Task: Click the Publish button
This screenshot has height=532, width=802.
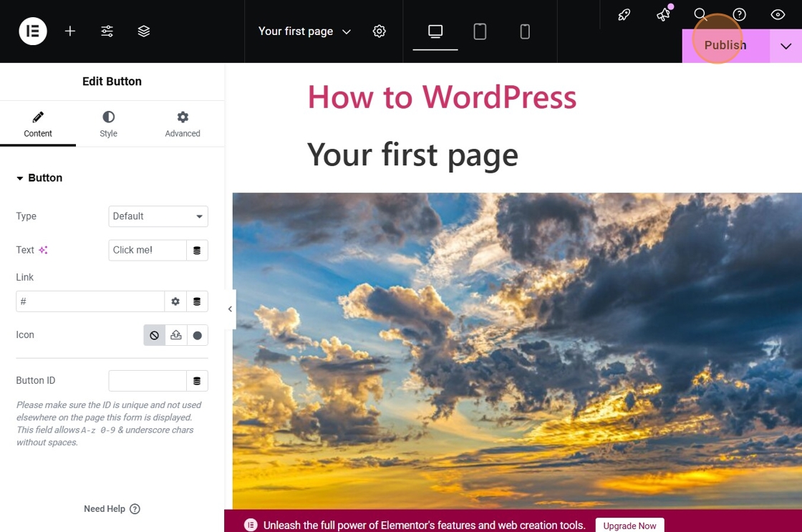Action: coord(725,46)
